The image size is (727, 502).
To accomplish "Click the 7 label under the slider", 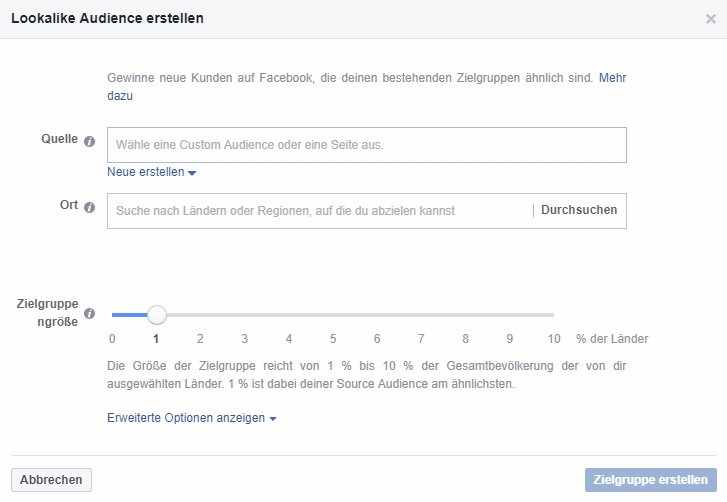I will (421, 338).
